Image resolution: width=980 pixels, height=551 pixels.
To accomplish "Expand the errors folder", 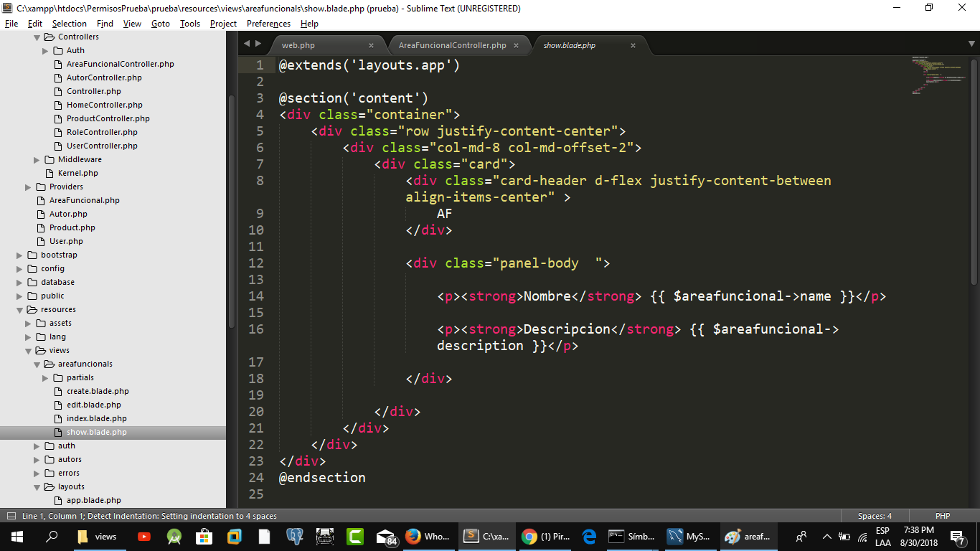I will coord(37,473).
